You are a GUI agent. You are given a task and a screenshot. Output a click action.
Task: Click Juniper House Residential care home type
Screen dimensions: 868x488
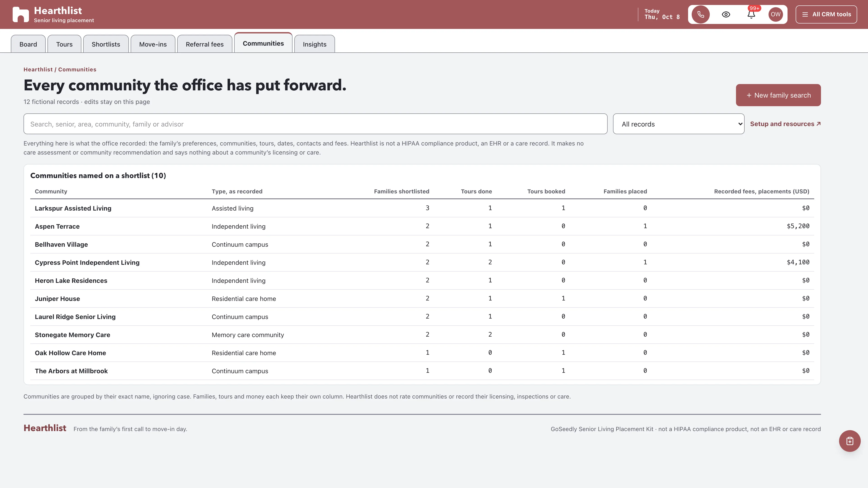(x=244, y=299)
